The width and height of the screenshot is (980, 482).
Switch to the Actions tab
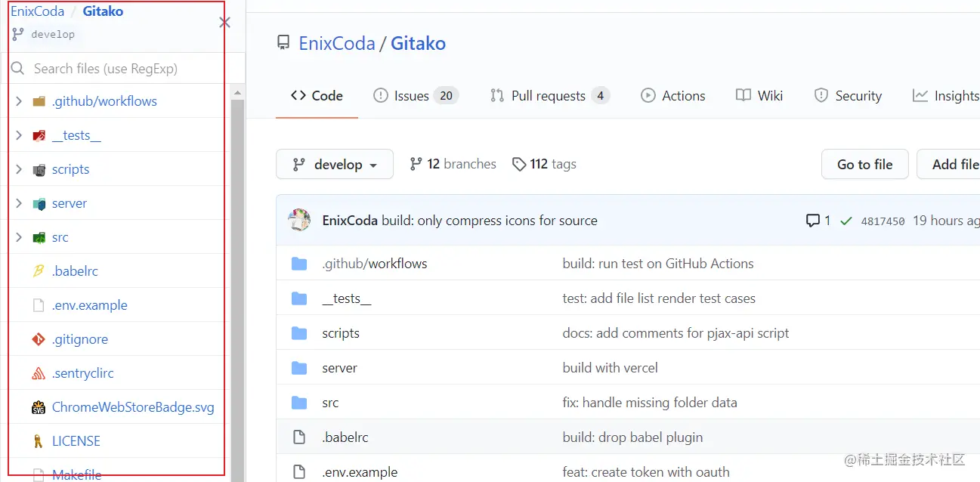[673, 96]
